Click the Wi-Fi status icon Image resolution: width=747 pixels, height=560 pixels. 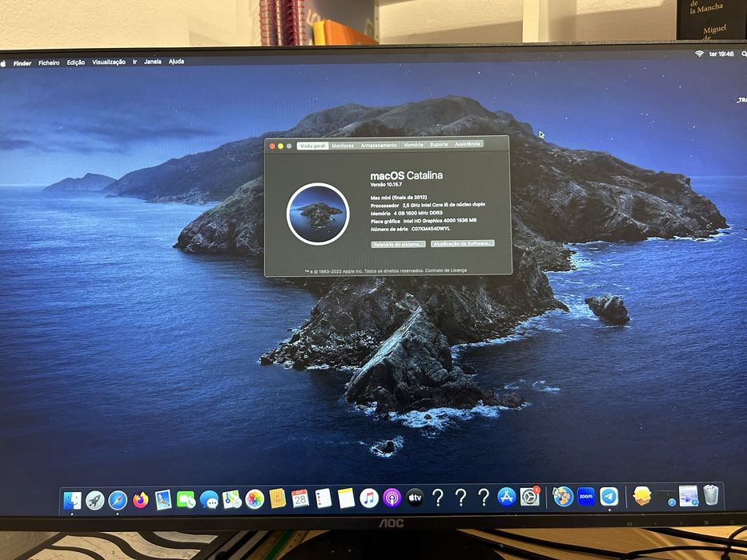[x=699, y=54]
